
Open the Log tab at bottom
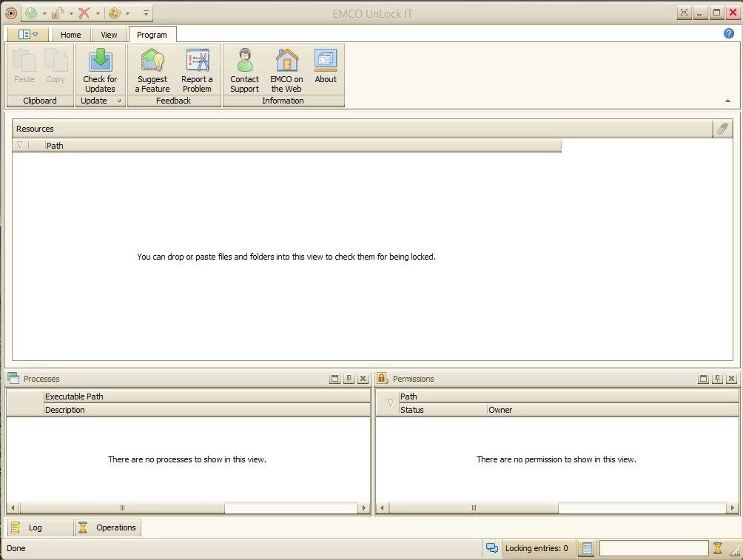click(40, 527)
